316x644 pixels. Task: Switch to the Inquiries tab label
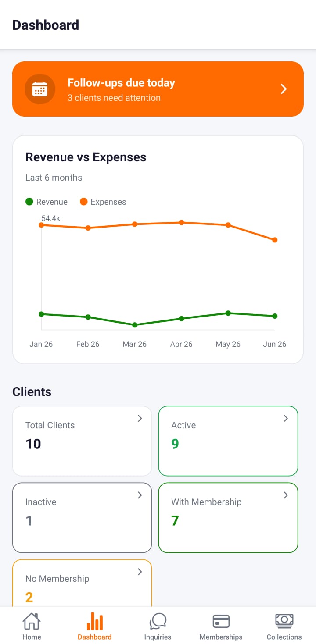(158, 637)
